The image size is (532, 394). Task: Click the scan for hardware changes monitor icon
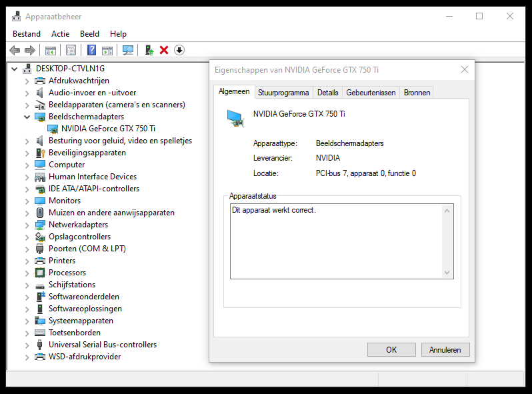tap(128, 50)
